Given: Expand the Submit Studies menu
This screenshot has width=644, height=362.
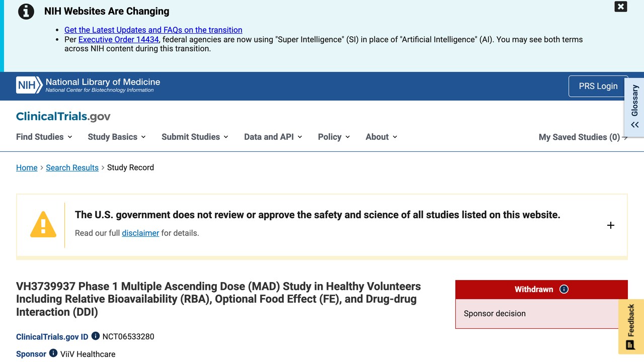Looking at the screenshot, I should [195, 137].
